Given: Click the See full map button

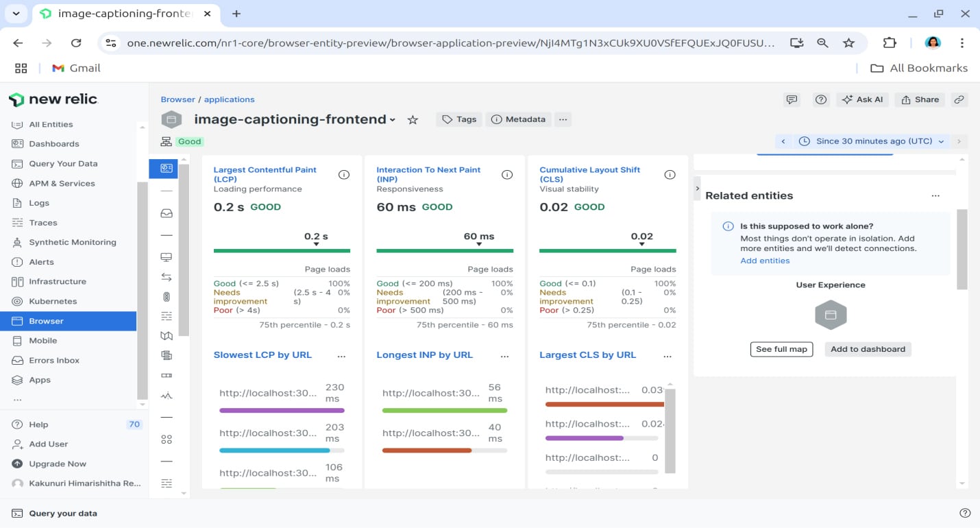Looking at the screenshot, I should click(x=781, y=349).
